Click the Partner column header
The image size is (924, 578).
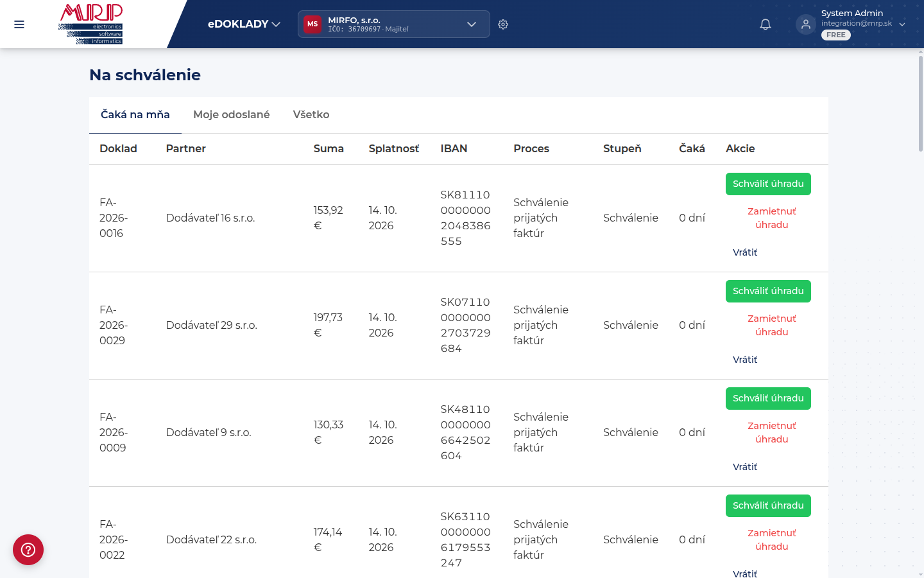coord(186,149)
